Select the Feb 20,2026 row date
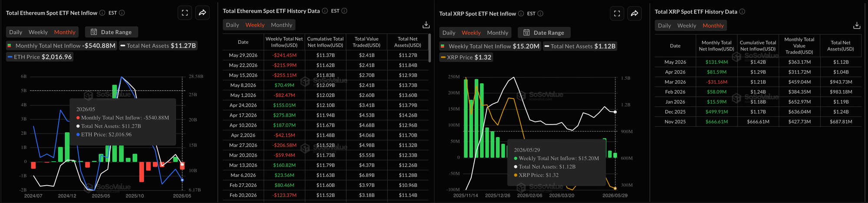This screenshot has width=868, height=203. pyautogui.click(x=243, y=195)
